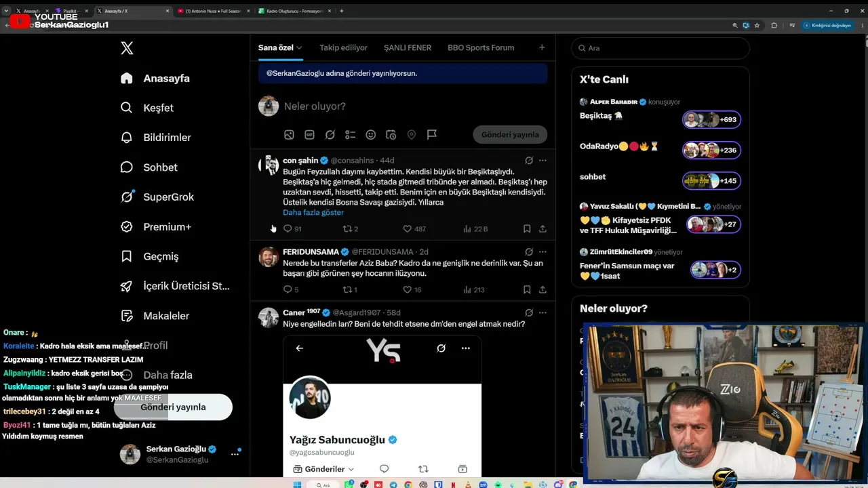The height and width of the screenshot is (488, 868).
Task: View analytics for con şahin's post
Action: coord(475,229)
